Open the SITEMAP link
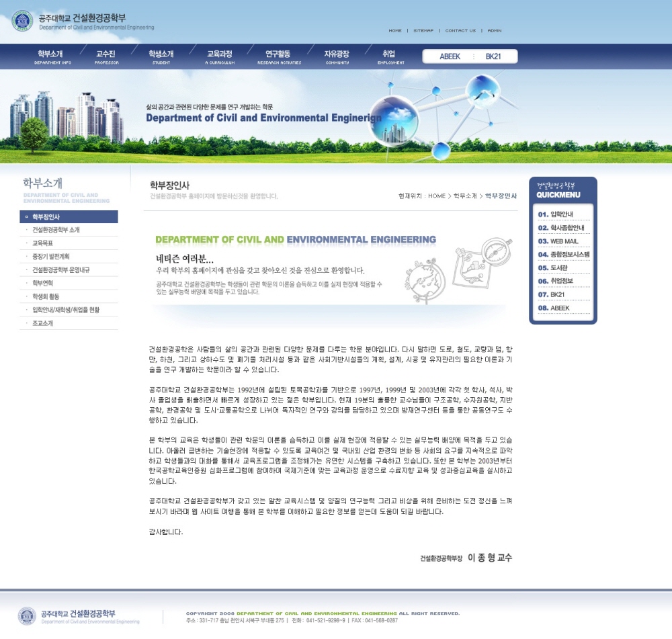Screen dimensions: 672x639 coord(423,31)
